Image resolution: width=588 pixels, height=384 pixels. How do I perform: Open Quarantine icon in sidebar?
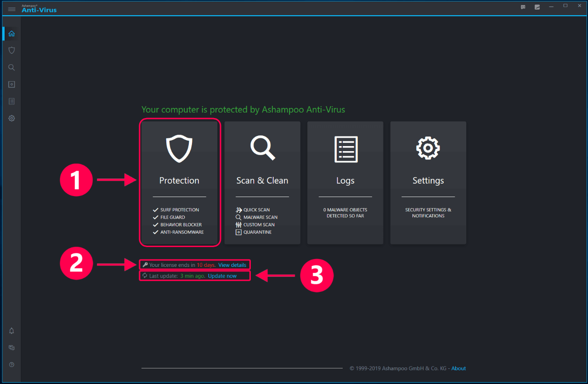[x=11, y=85]
